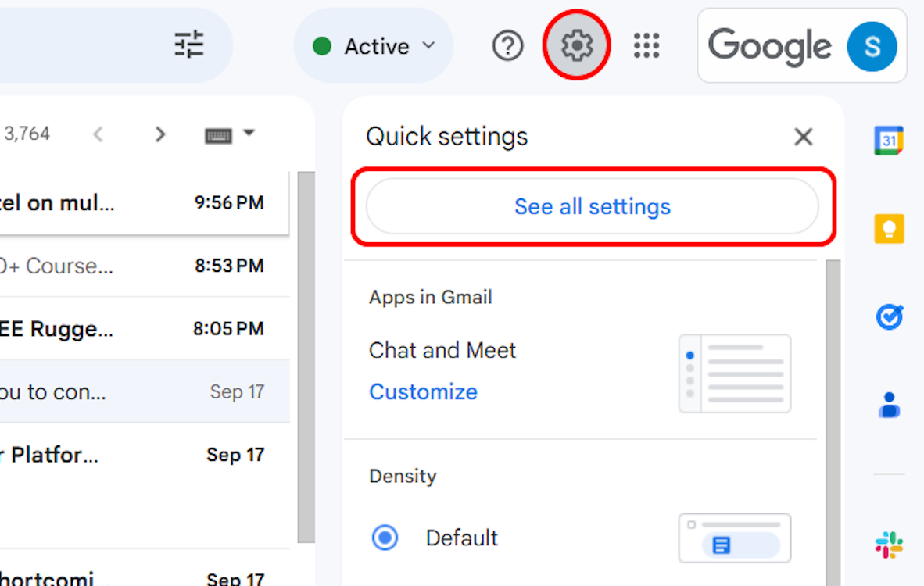Viewport: 924px width, 586px height.
Task: Open the Google apps grid
Action: click(x=646, y=46)
